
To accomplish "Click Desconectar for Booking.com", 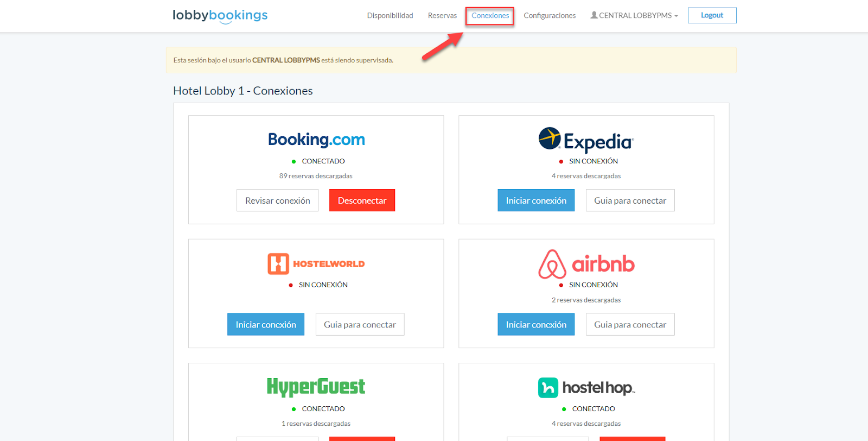I will [x=362, y=200].
